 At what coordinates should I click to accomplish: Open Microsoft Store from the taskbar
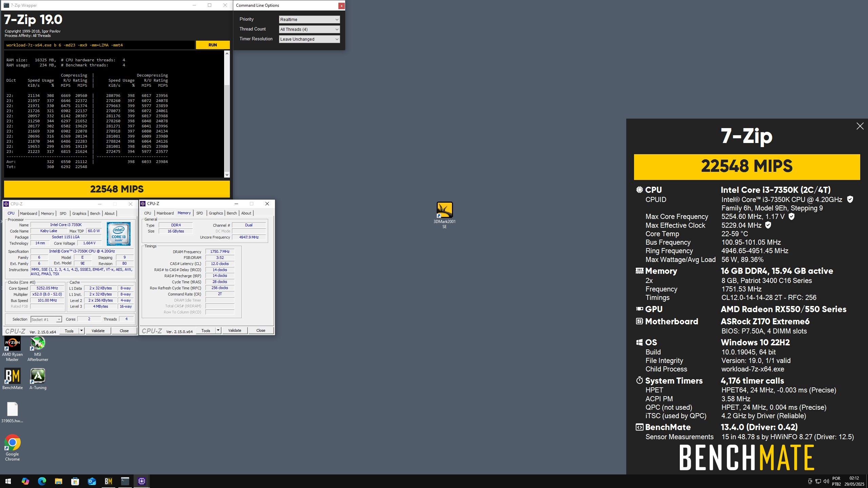(75, 481)
